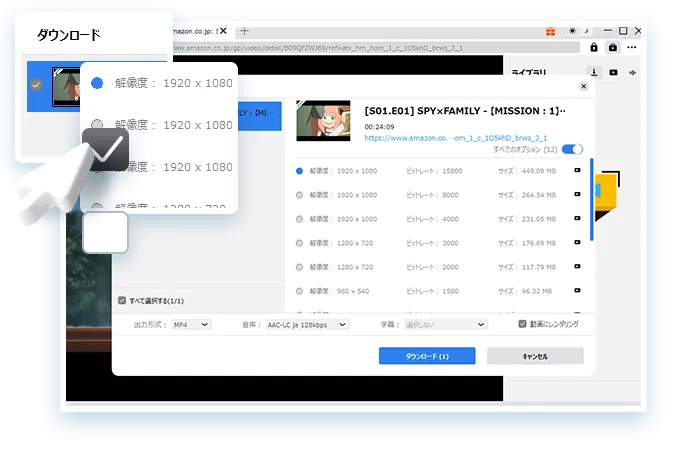Click the ダウンロード panel heading
The image size is (684, 449).
pyautogui.click(x=69, y=35)
